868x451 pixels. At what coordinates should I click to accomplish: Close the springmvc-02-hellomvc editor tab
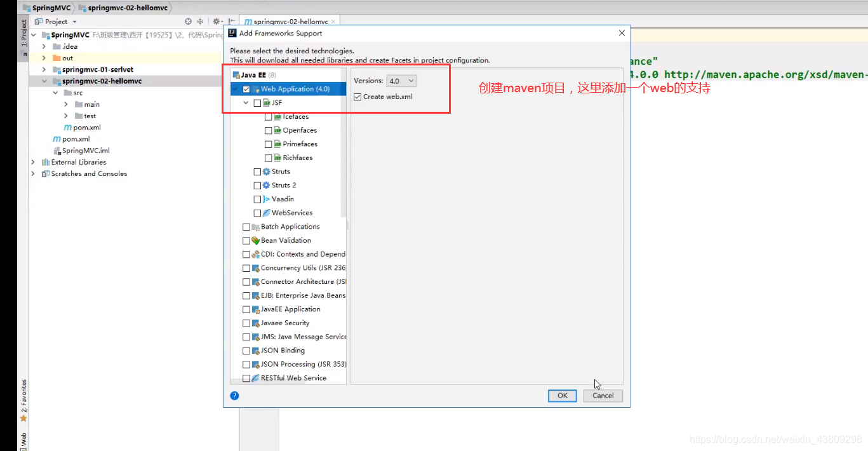(x=334, y=22)
